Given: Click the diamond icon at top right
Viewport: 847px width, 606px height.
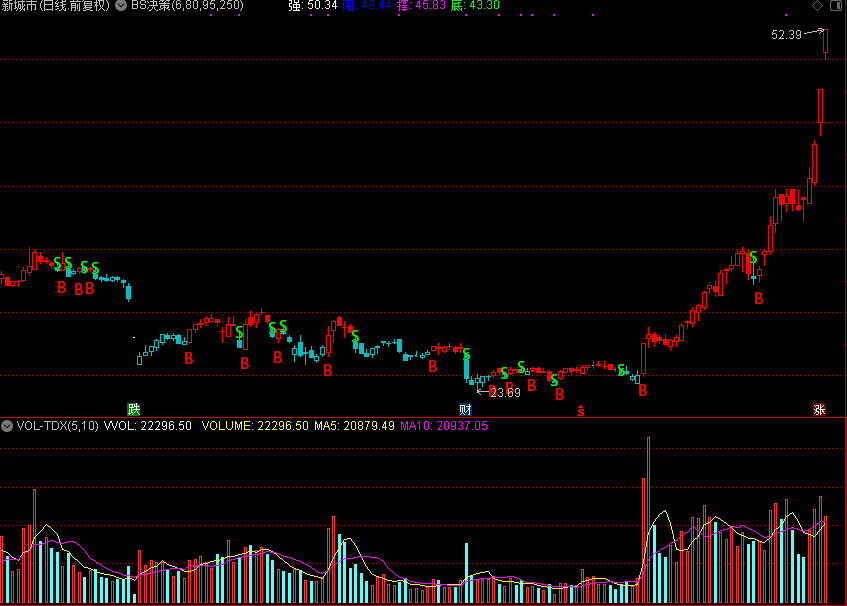Looking at the screenshot, I should pos(817,5).
